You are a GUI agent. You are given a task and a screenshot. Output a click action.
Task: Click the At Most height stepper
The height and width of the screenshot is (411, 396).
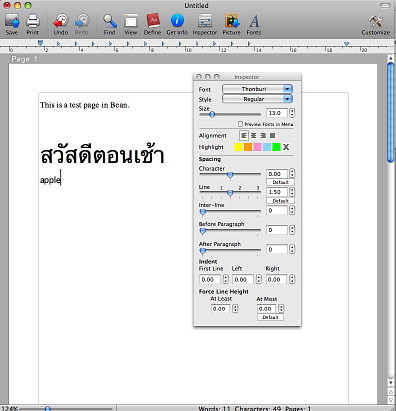[281, 309]
